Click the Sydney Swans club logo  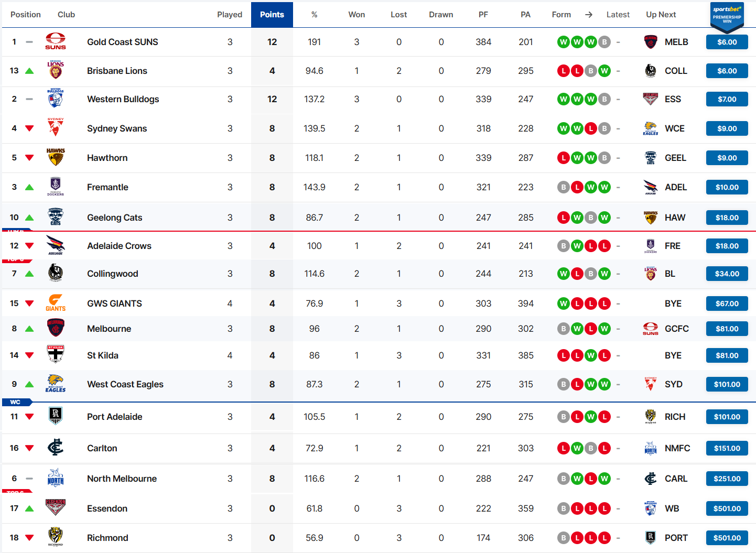(56, 128)
